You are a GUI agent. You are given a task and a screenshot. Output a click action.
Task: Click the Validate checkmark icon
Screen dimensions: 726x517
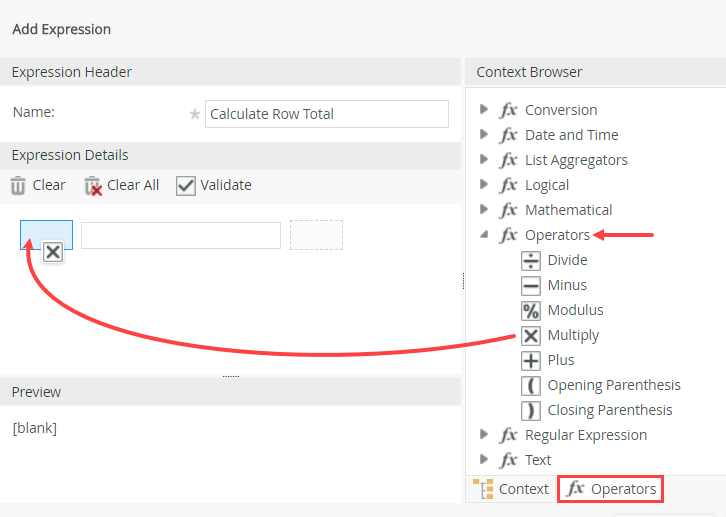click(185, 185)
